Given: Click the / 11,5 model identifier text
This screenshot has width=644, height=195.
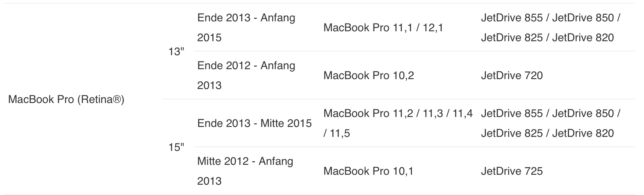Looking at the screenshot, I should [x=337, y=133].
